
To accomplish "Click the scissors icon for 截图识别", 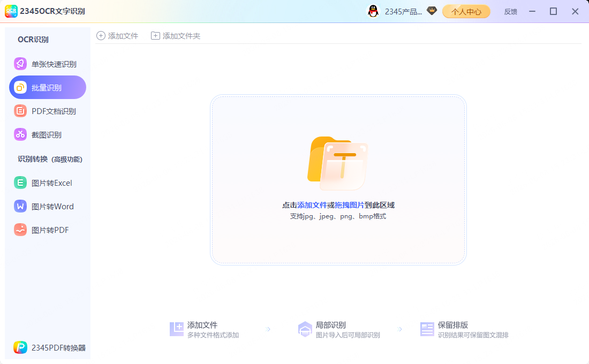I will 20,134.
